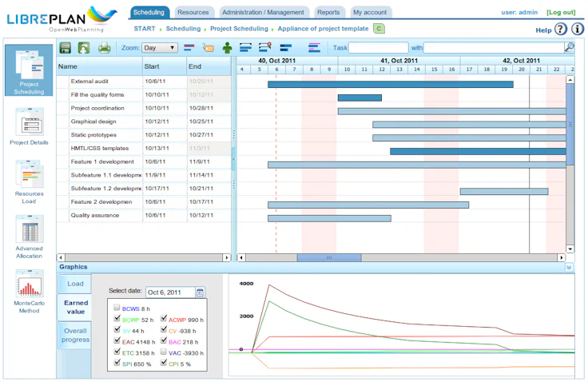Open the Administration / Management tab

pyautogui.click(x=264, y=12)
